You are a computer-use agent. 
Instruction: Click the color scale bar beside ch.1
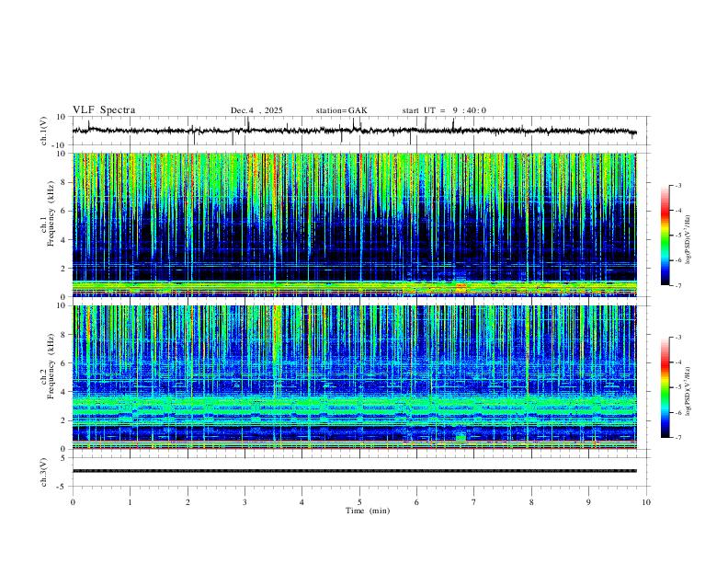tap(665, 236)
